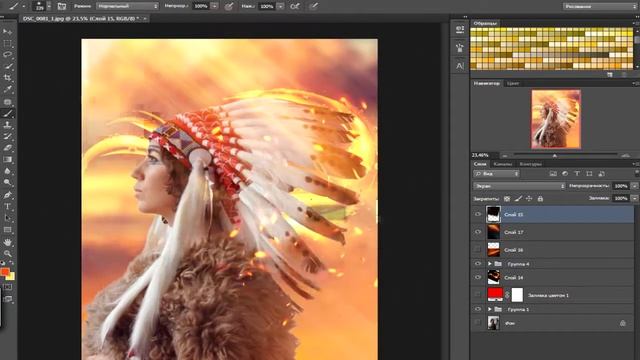Open the workspace switcher dropdown
The image size is (640, 360).
tap(600, 6)
